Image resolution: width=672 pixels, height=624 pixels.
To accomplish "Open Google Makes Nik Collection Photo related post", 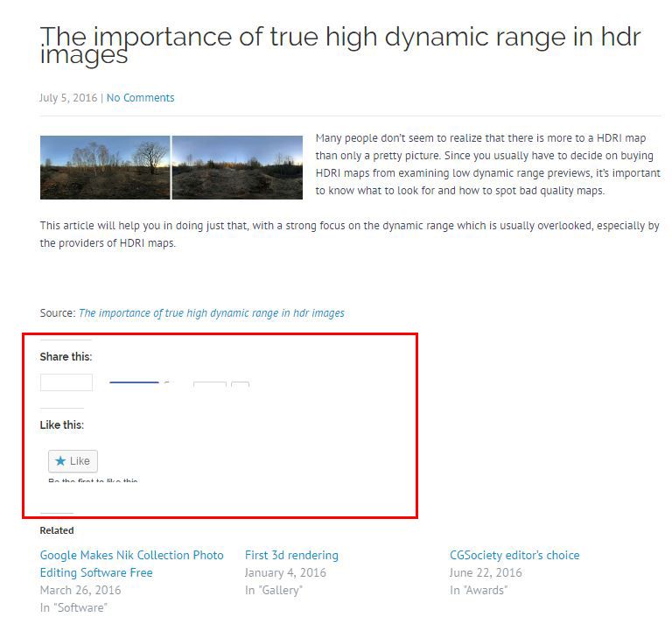I will click(131, 564).
